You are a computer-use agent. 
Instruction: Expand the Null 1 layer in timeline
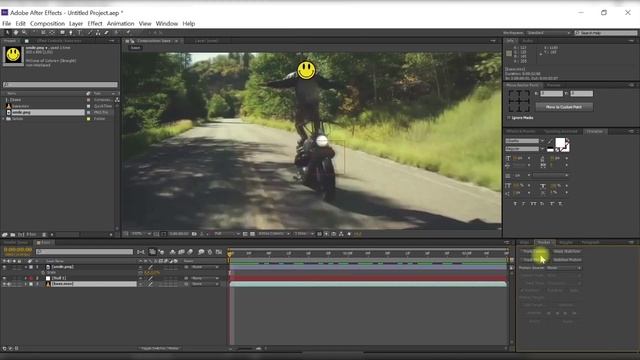pos(26,278)
